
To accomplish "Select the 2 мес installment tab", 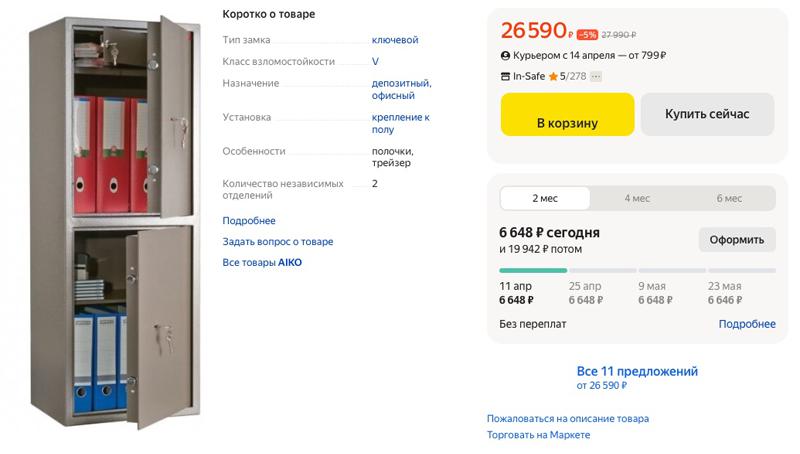I will click(x=545, y=198).
